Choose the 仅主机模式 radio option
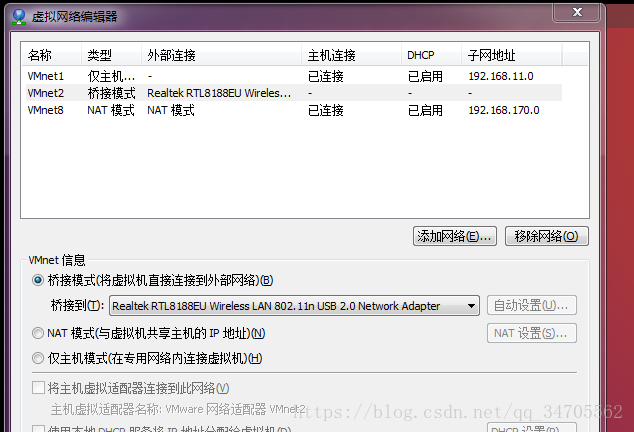 pyautogui.click(x=38, y=358)
